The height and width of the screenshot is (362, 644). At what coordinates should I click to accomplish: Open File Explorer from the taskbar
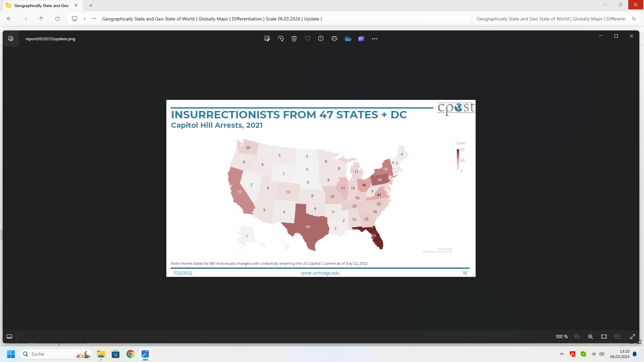point(101,354)
